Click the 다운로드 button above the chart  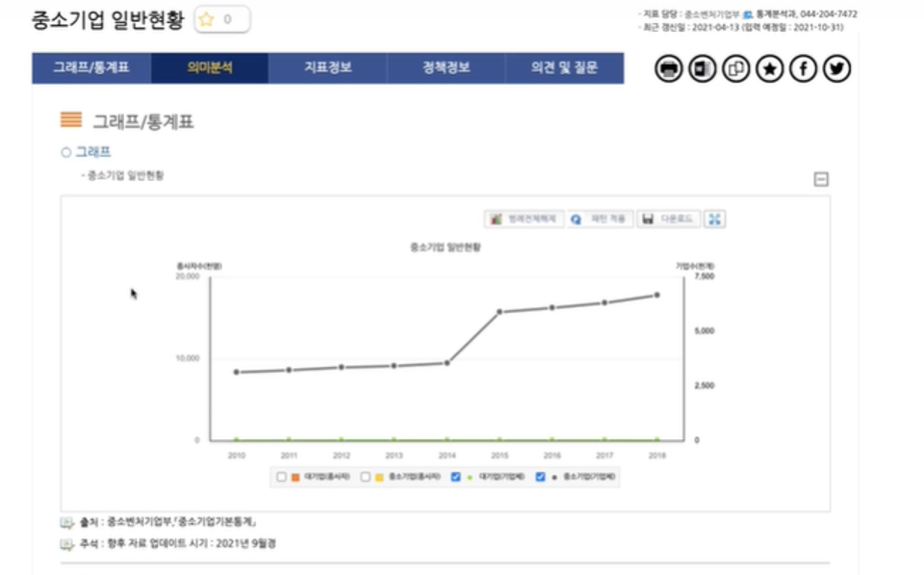(x=668, y=219)
